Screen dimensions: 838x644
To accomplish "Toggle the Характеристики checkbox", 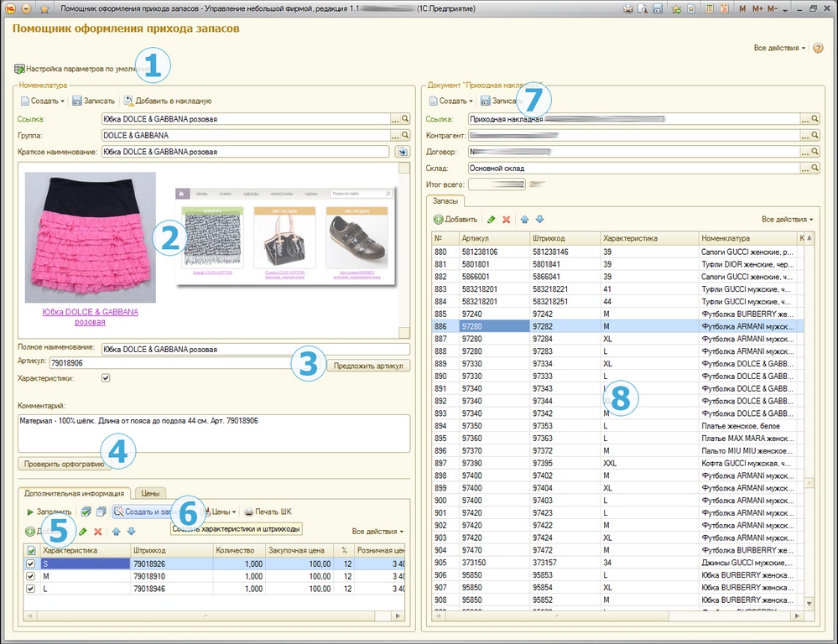I will coord(106,378).
